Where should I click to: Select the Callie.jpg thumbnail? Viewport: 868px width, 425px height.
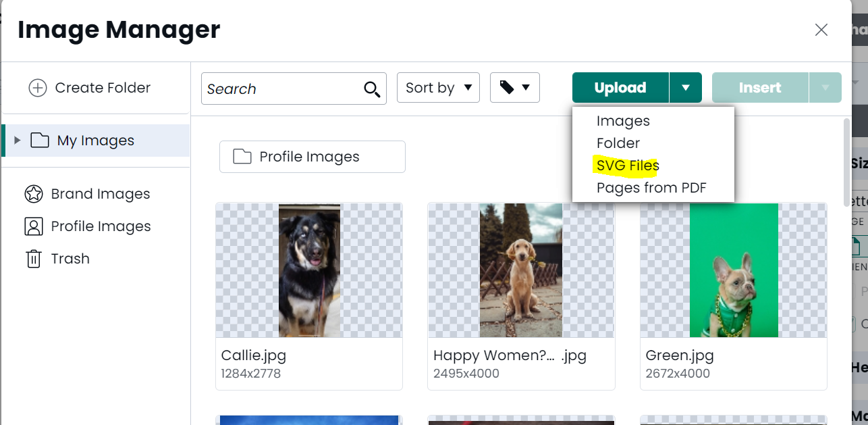(x=308, y=270)
